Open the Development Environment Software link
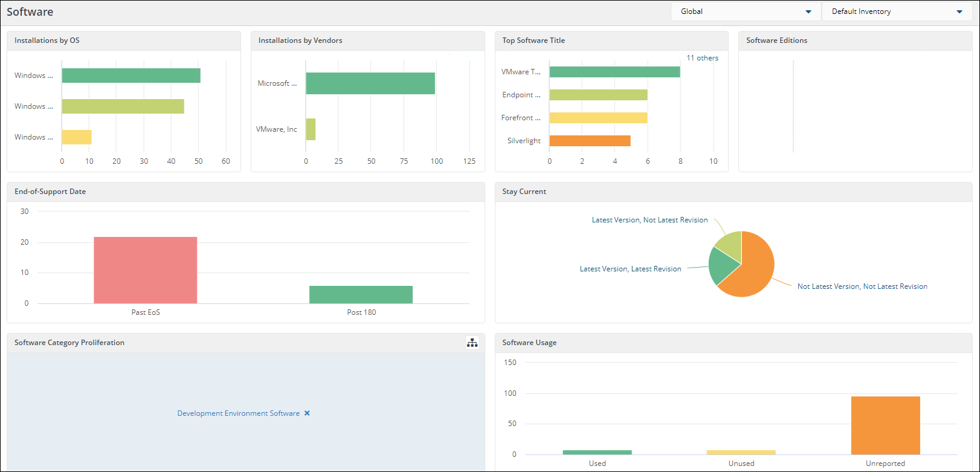980x472 pixels. pyautogui.click(x=238, y=413)
